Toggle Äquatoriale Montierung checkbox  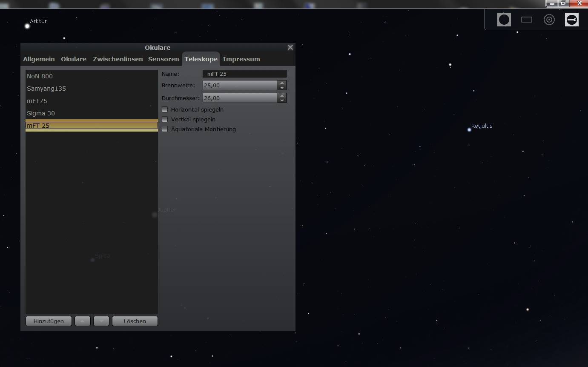(x=165, y=129)
